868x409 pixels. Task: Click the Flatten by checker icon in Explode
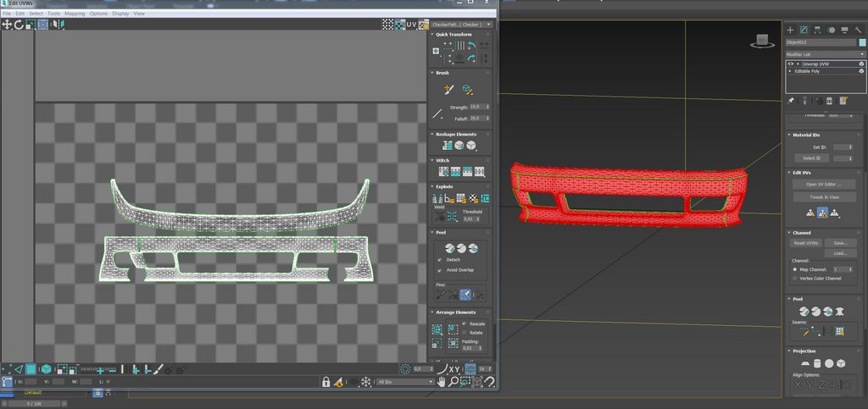coord(473,198)
